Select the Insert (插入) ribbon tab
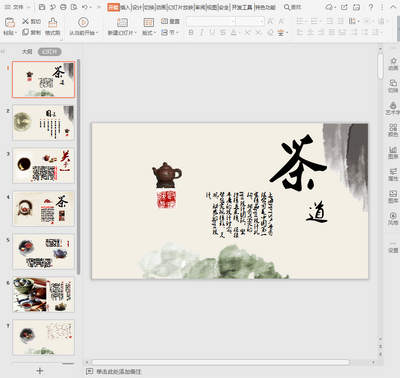Image resolution: width=400 pixels, height=378 pixels. [125, 7]
